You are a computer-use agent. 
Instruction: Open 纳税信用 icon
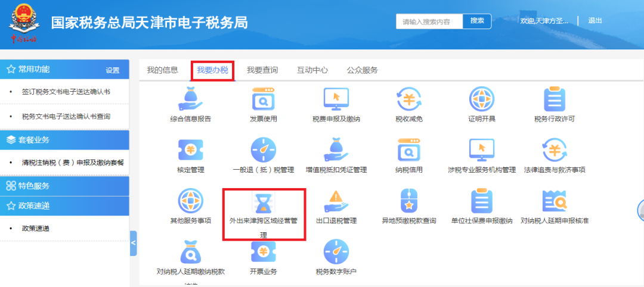pos(409,149)
